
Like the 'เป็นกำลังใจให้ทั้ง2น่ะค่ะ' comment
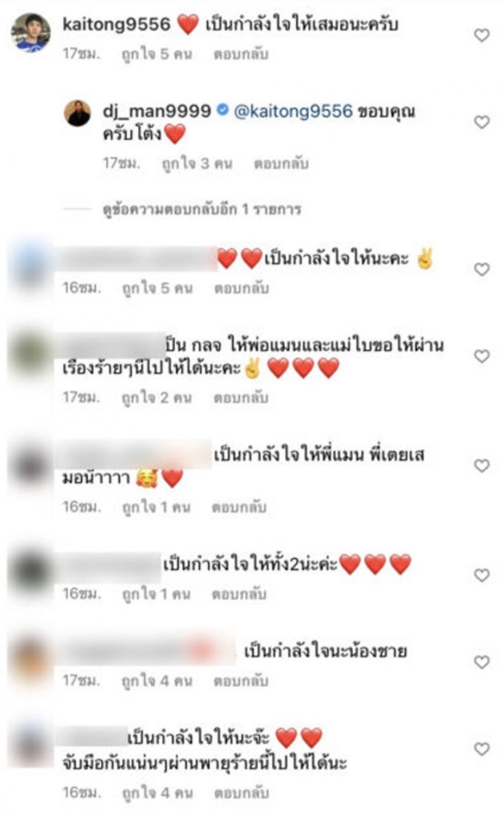tap(481, 575)
